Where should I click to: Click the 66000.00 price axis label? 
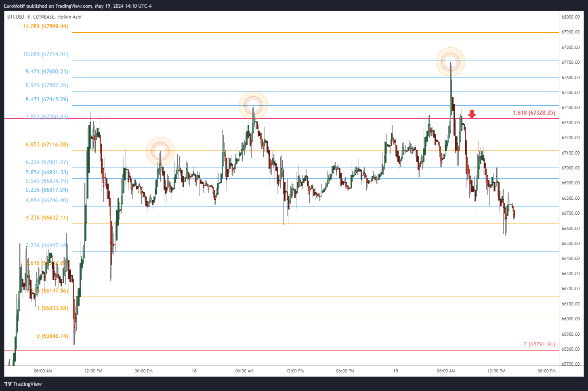(x=571, y=319)
